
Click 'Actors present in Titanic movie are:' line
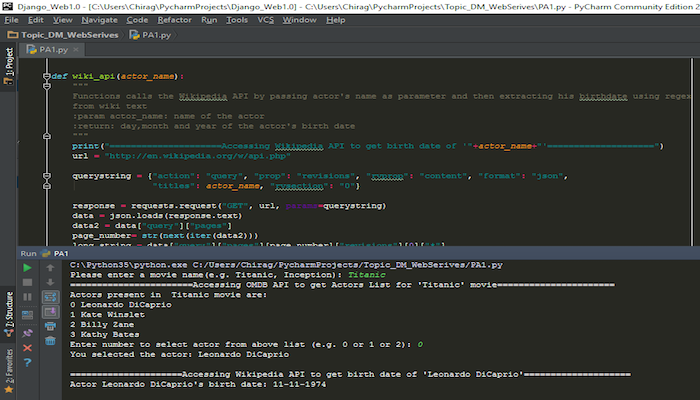click(x=168, y=295)
